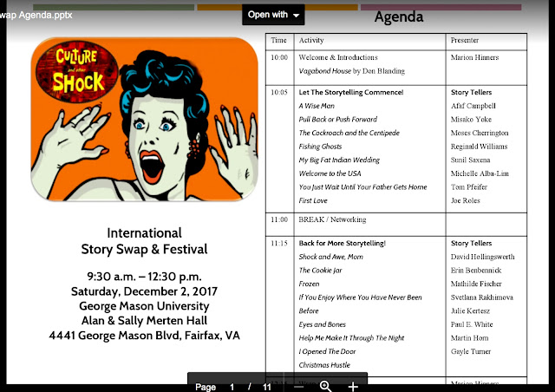The height and width of the screenshot is (392, 555).
Task: Click 'Saturday, December 2, 2017' text
Action: [x=145, y=291]
